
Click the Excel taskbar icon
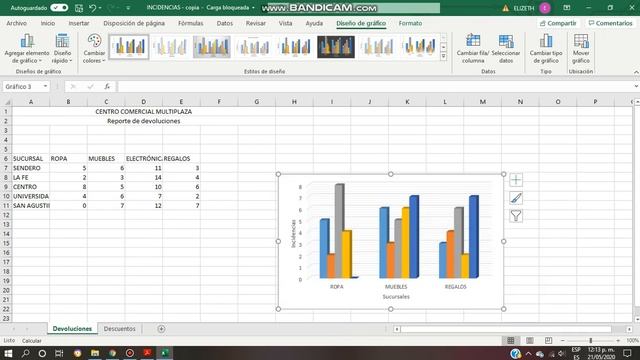(164, 353)
